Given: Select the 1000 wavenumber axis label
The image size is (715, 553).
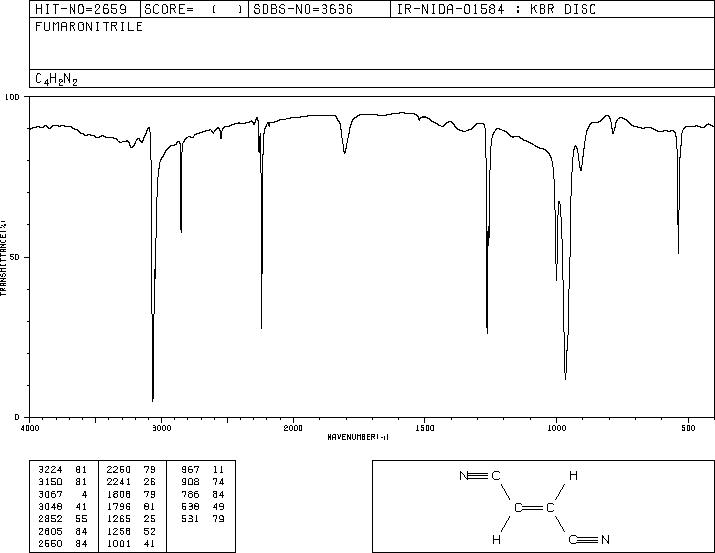Looking at the screenshot, I should point(556,428).
